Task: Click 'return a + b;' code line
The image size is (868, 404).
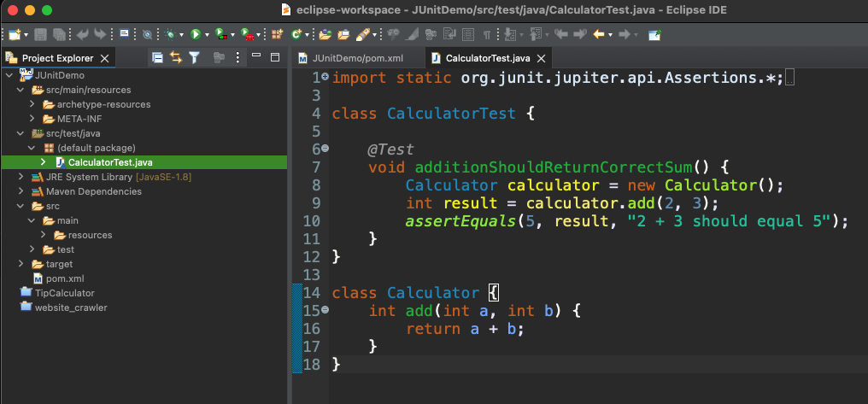Action: (465, 329)
